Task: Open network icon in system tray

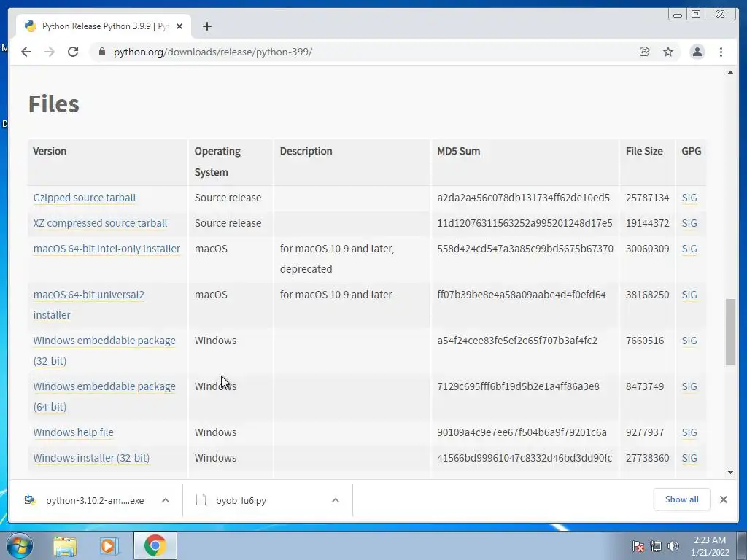Action: coord(656,546)
